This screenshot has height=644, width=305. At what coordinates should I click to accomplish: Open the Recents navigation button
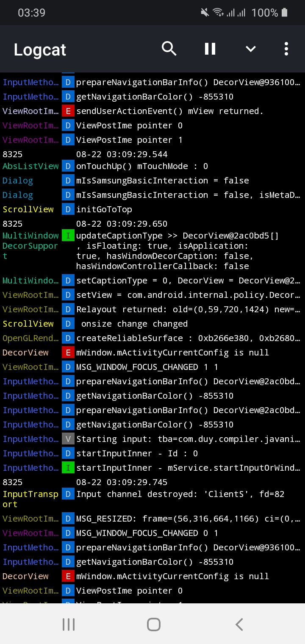click(68, 624)
